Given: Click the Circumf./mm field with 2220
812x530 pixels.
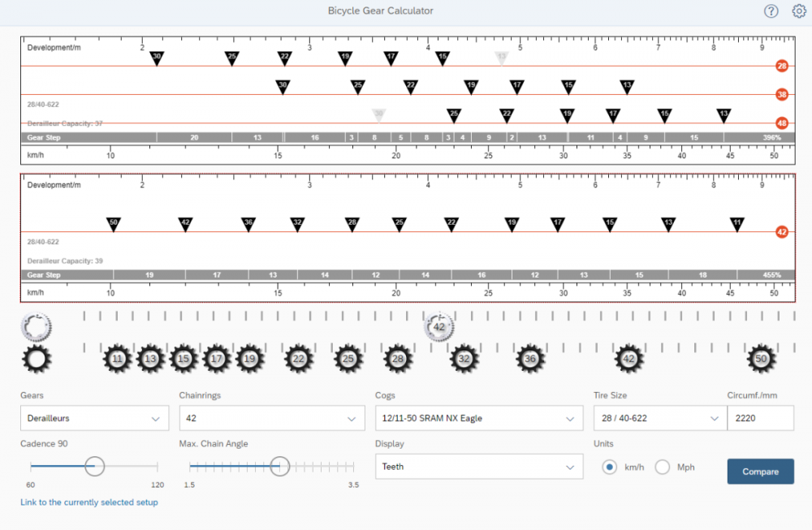Looking at the screenshot, I should pyautogui.click(x=760, y=418).
